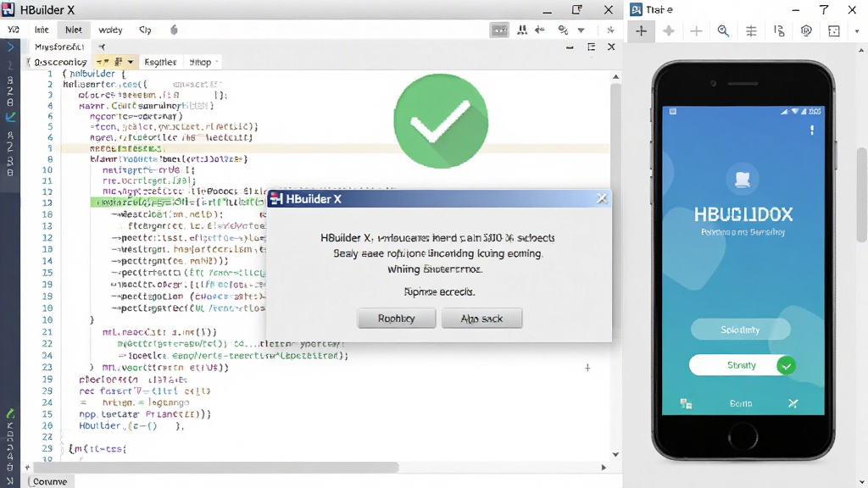Click the bottom-left icon on phone screen

click(x=686, y=403)
